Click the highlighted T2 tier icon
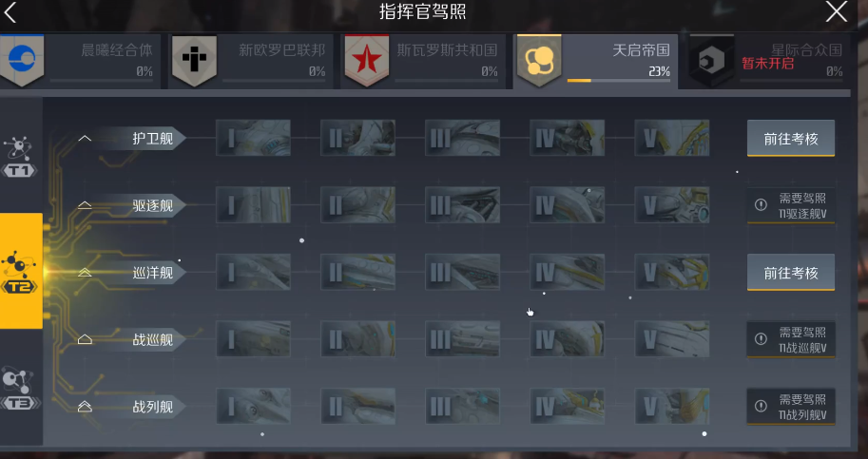Screen dimensions: 868x459 [21, 271]
